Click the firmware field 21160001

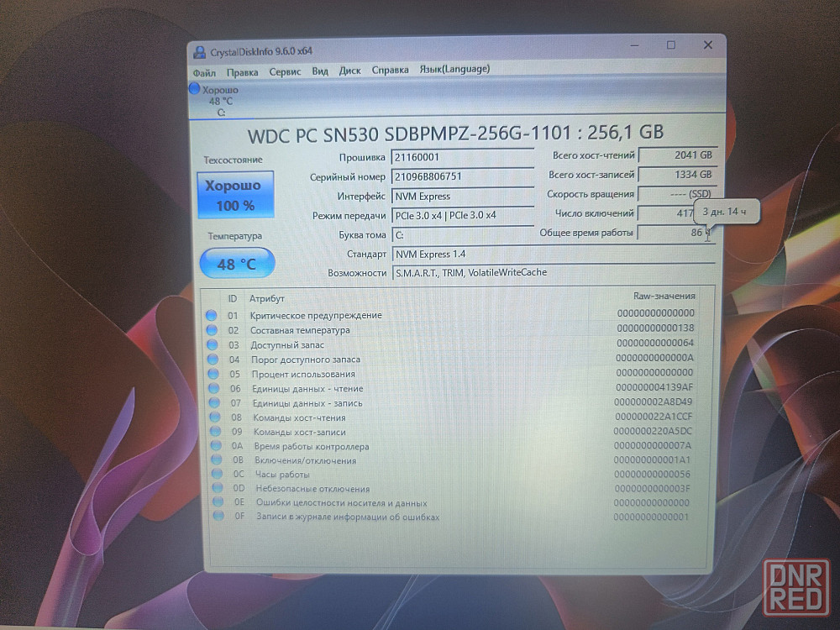pyautogui.click(x=462, y=158)
